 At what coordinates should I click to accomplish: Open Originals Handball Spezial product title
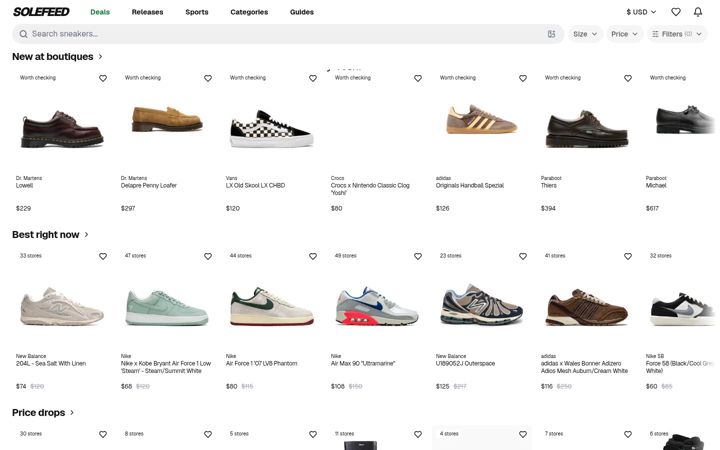[x=470, y=186]
